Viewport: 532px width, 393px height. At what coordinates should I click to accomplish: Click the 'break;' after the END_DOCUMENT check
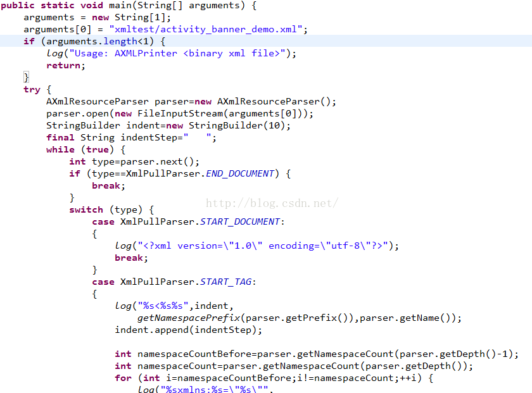coord(108,186)
